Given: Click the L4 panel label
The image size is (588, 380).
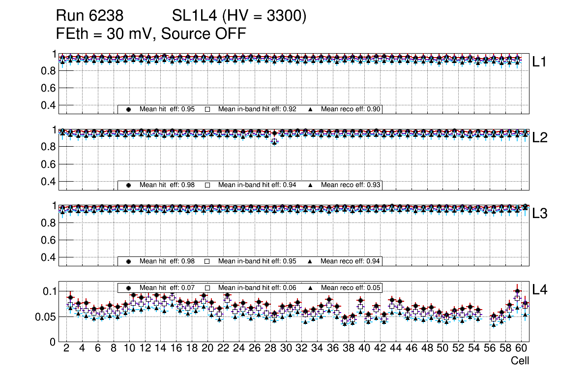Looking at the screenshot, I should [540, 290].
